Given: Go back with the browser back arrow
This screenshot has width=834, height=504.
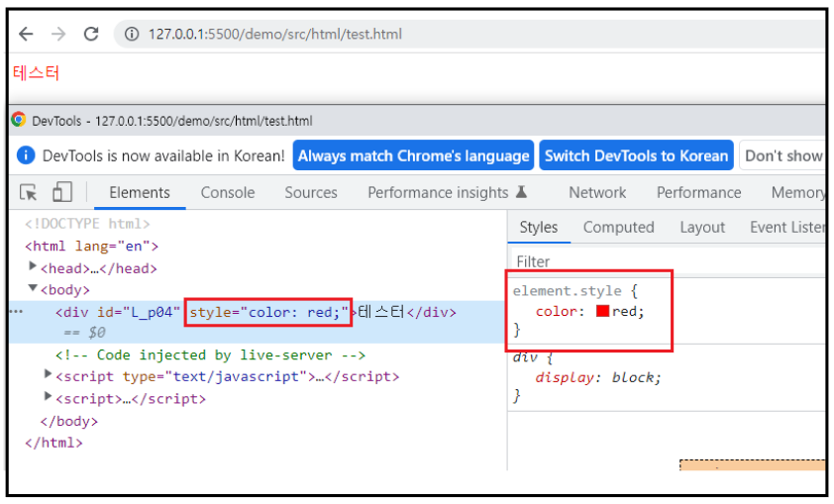Looking at the screenshot, I should tap(26, 34).
